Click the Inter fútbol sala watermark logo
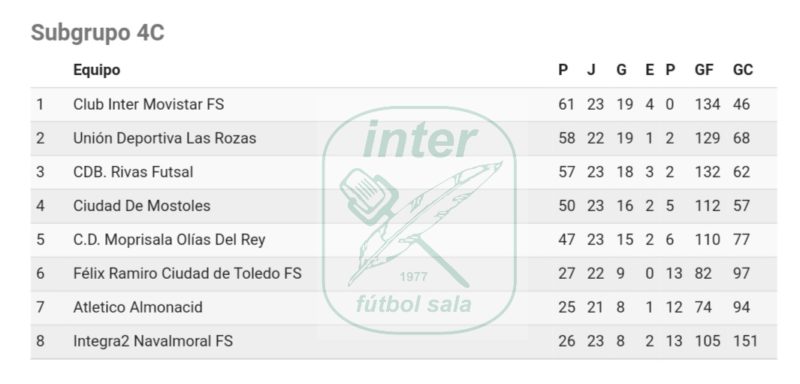800x384 pixels. pos(419,220)
